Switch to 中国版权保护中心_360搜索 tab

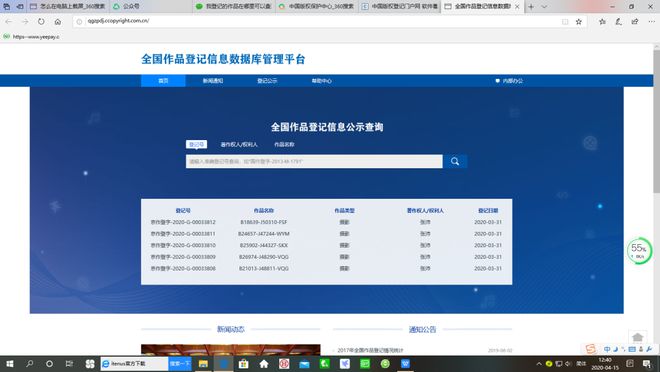tap(317, 6)
